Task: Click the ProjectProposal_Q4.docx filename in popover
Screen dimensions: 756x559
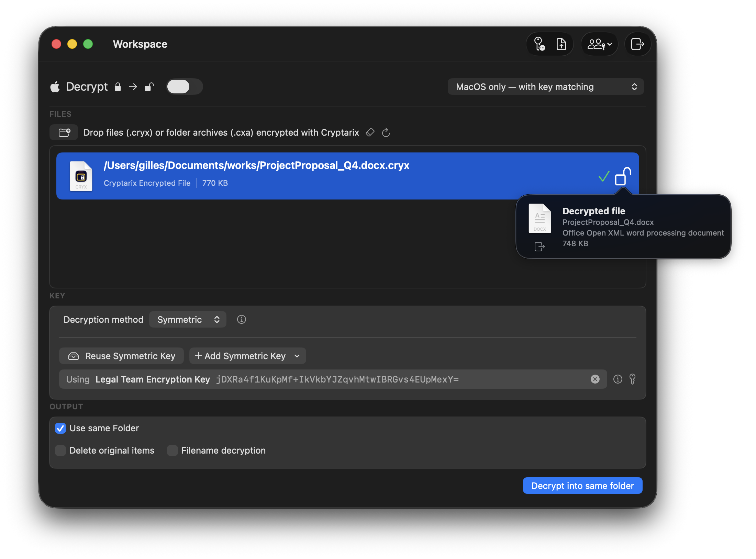Action: click(x=608, y=222)
